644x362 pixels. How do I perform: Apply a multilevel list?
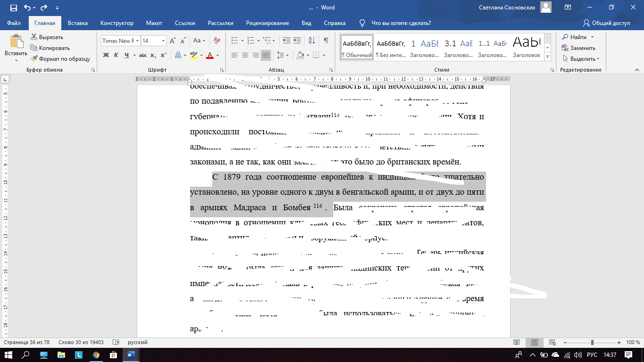click(x=266, y=41)
